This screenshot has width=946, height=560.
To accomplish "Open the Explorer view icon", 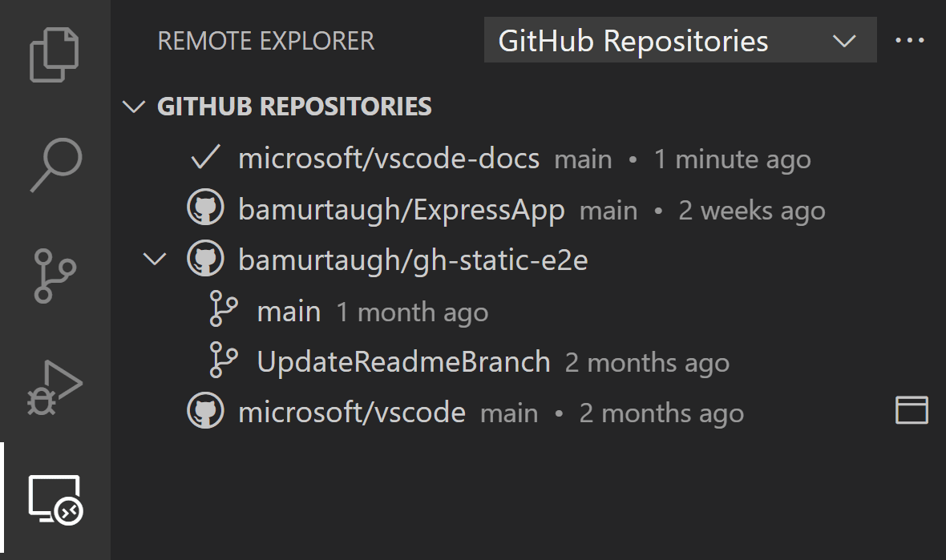I will pyautogui.click(x=54, y=54).
